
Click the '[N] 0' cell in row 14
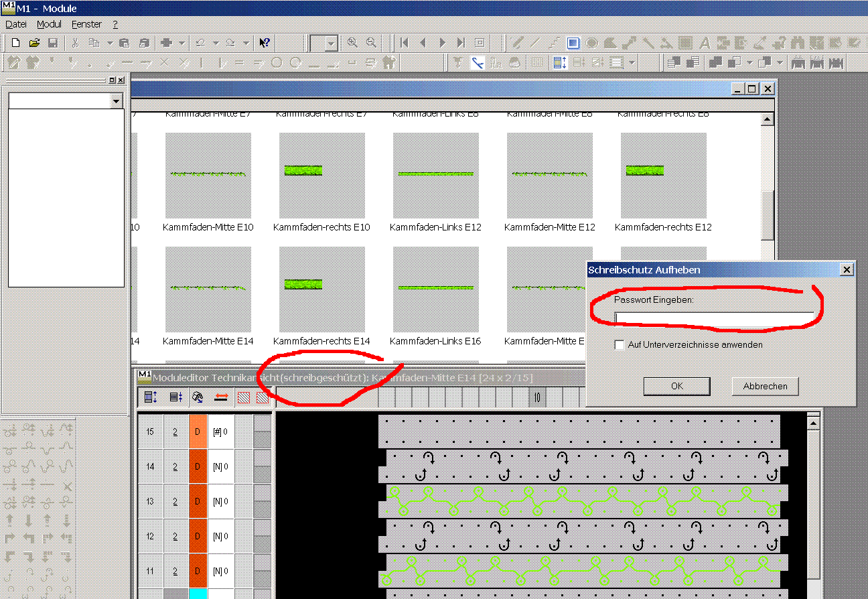point(221,466)
